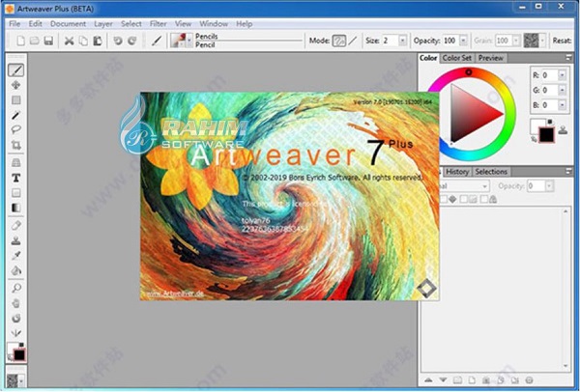Click the layers list scroll-down arrow
The image size is (580, 392).
pyautogui.click(x=565, y=366)
